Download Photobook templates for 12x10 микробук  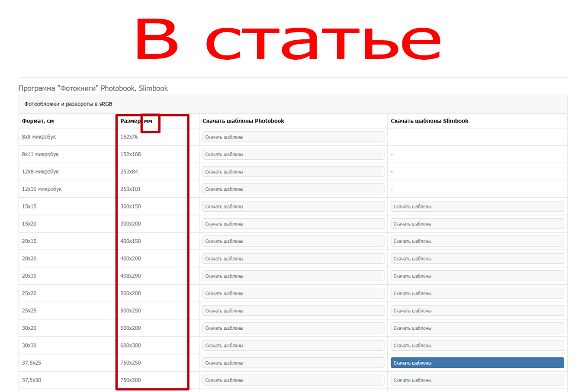(x=293, y=189)
